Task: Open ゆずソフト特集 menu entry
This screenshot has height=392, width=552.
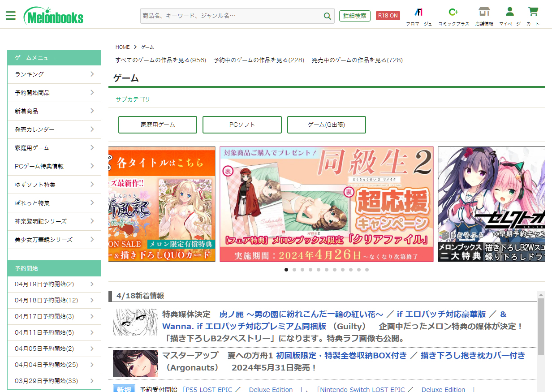Action: tap(54, 185)
